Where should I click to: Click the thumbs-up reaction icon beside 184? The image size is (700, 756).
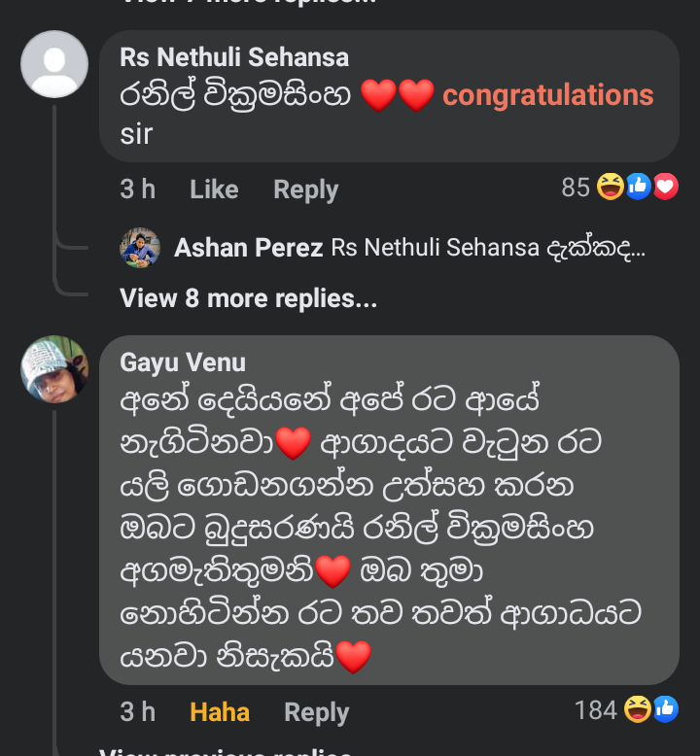(666, 709)
